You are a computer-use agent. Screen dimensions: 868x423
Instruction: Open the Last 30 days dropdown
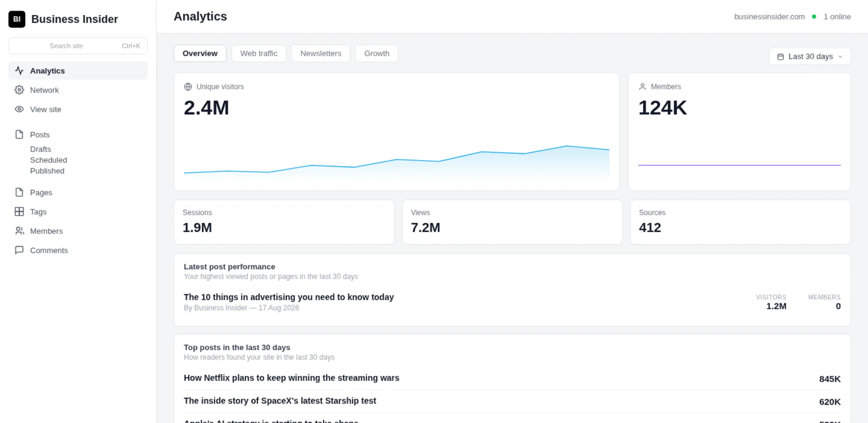tap(810, 56)
